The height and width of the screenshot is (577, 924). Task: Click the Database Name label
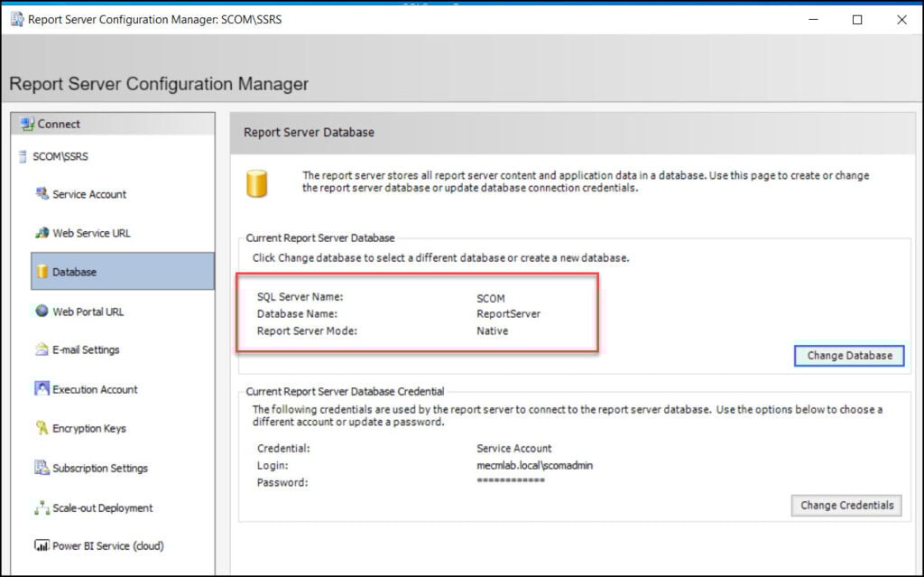(297, 314)
